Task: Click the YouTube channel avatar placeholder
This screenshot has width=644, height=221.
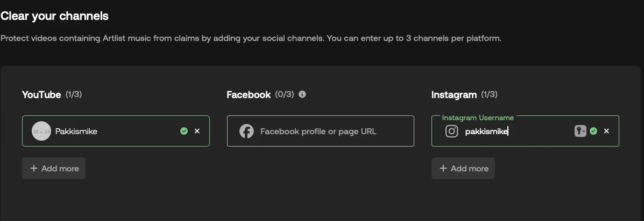Action: pyautogui.click(x=41, y=131)
